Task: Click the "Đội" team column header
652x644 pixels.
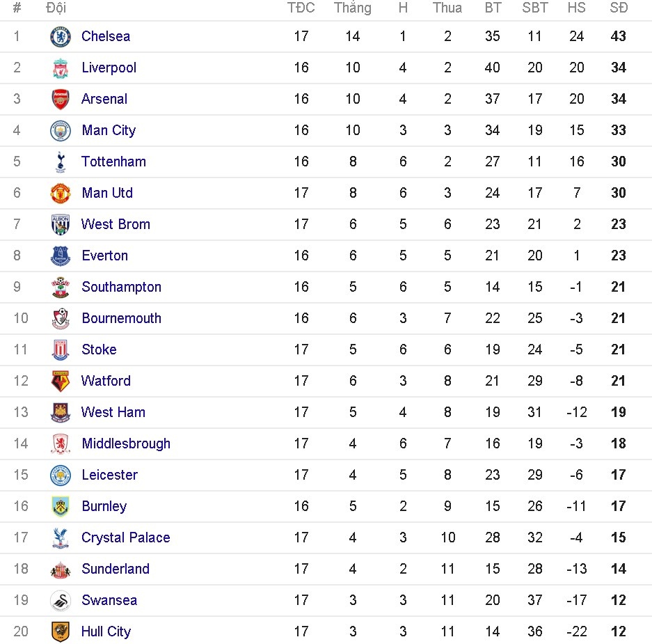Action: tap(56, 8)
